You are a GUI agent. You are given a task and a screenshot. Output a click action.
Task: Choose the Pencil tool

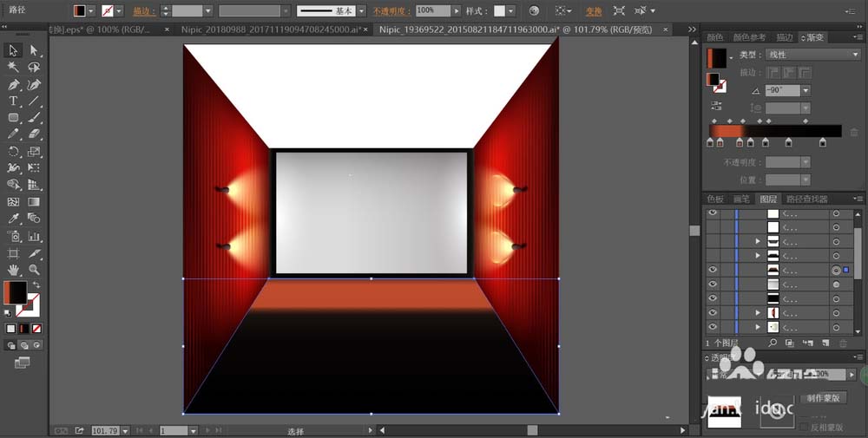13,134
